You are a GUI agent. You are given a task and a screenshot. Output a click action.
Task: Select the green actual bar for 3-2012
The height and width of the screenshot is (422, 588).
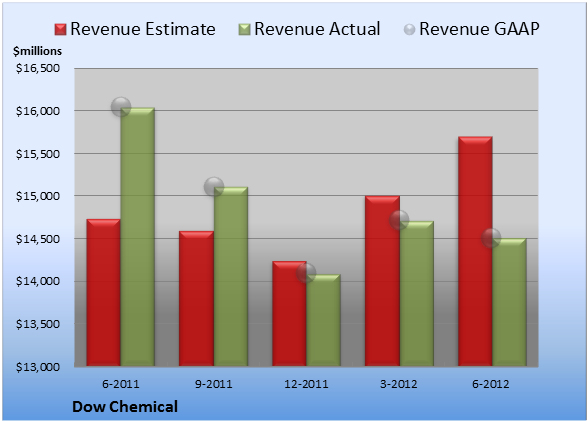point(416,294)
